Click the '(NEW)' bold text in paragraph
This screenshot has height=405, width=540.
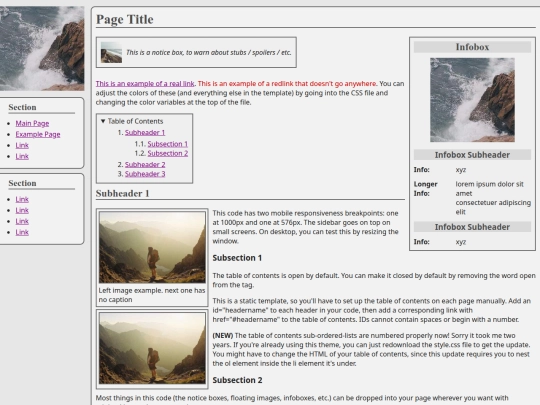[223, 336]
